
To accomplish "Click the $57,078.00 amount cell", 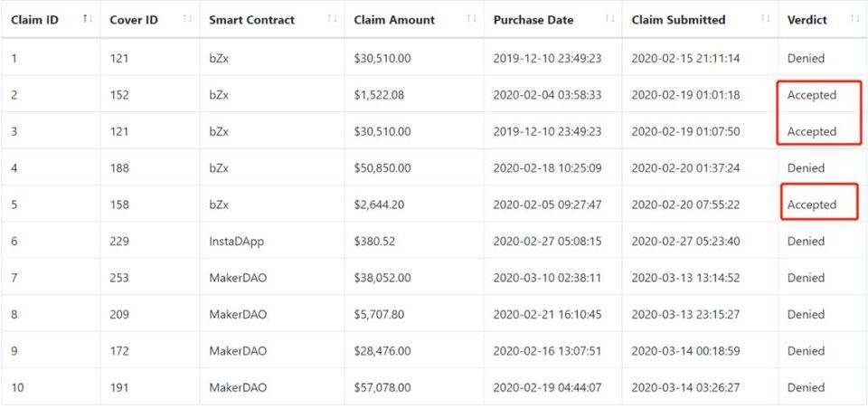I will pyautogui.click(x=382, y=387).
